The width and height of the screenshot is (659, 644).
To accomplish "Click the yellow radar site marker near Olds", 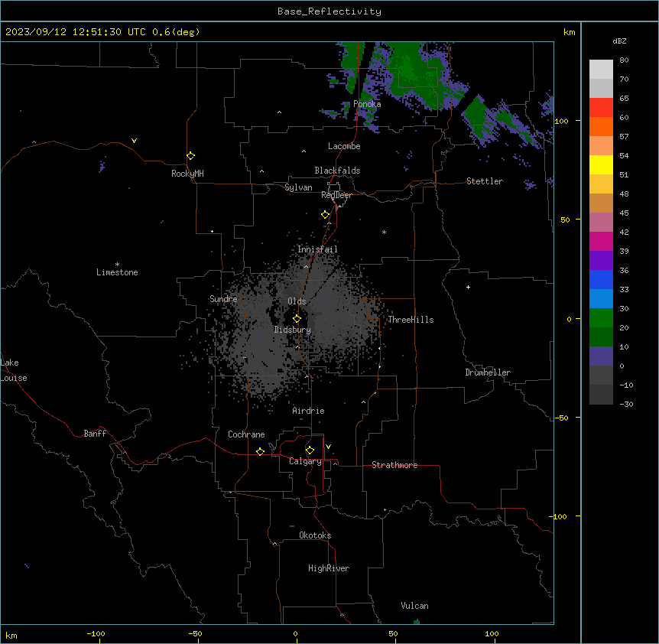I will tap(297, 319).
